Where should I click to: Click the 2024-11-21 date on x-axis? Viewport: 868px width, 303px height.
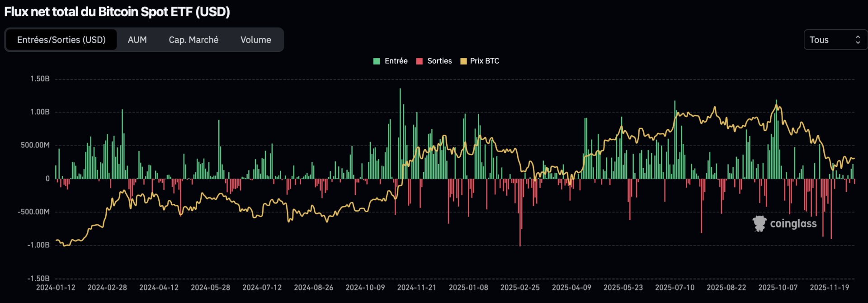pos(416,288)
